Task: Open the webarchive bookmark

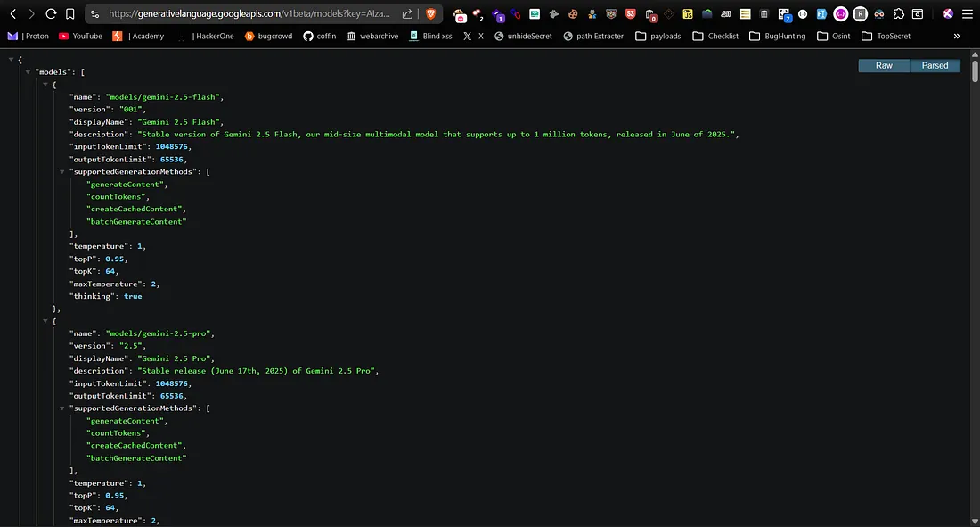Action: [x=372, y=37]
